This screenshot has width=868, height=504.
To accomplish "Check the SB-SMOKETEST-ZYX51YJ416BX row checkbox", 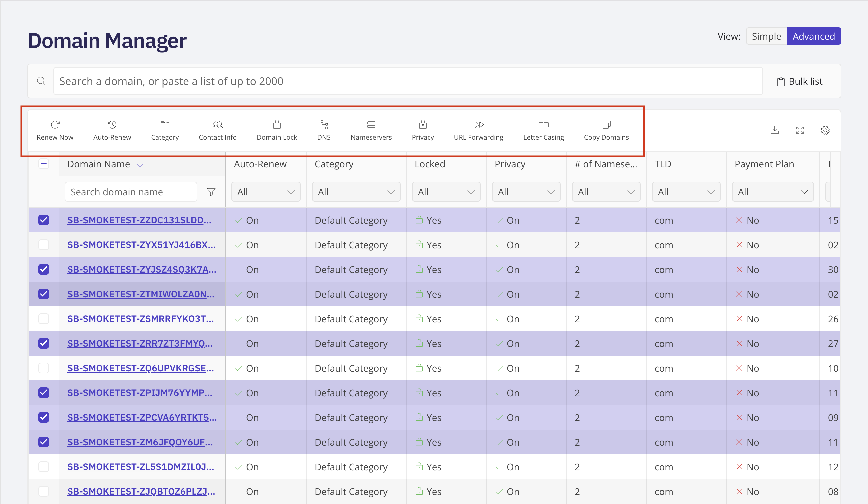I will point(44,245).
